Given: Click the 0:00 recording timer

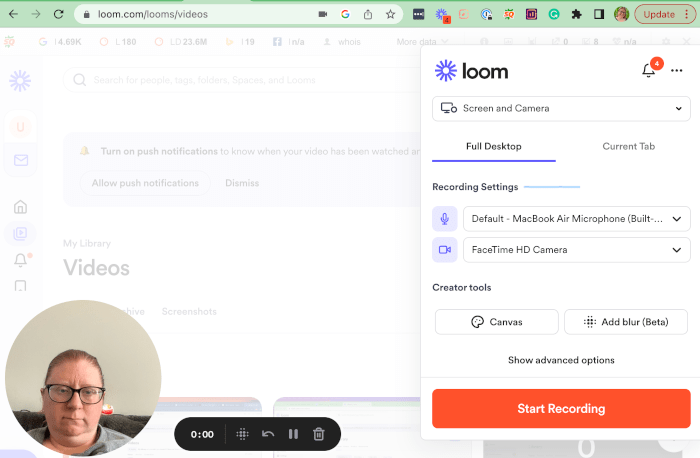Looking at the screenshot, I should click(x=202, y=434).
